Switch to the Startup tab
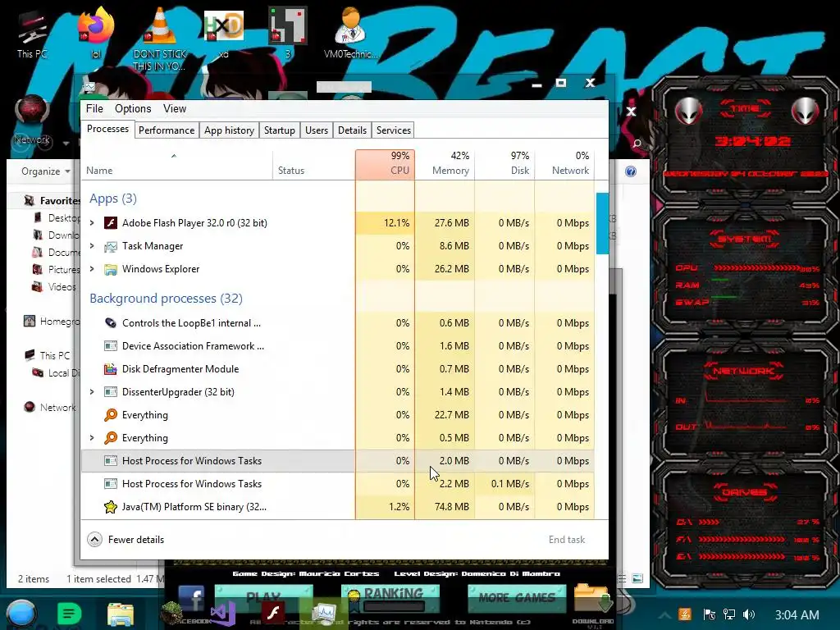Viewport: 840px width, 630px height. click(279, 130)
